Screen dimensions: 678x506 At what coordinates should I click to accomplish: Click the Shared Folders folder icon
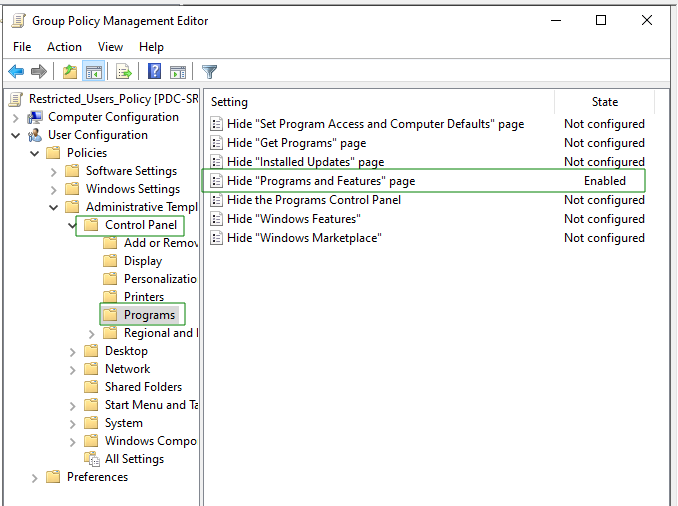tap(91, 387)
